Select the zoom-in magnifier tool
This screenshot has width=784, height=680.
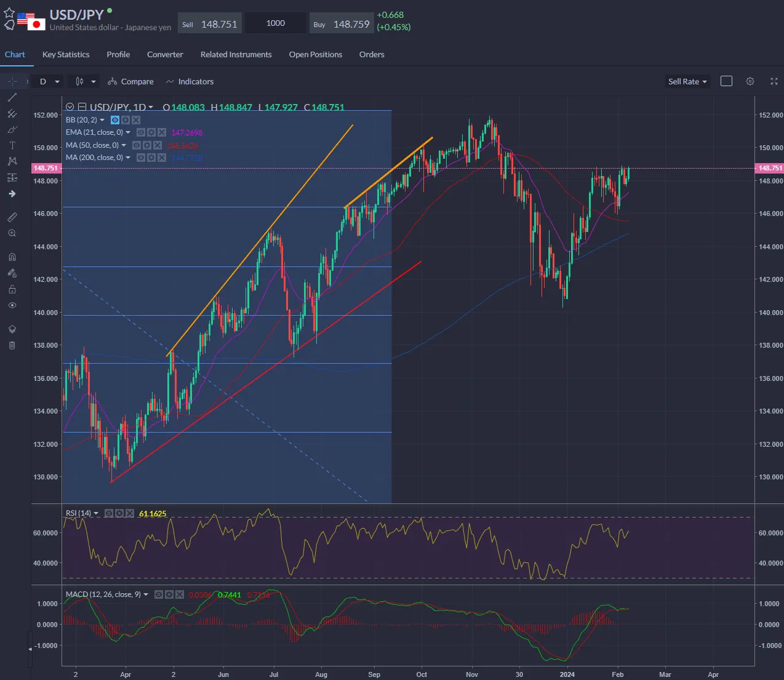[12, 233]
